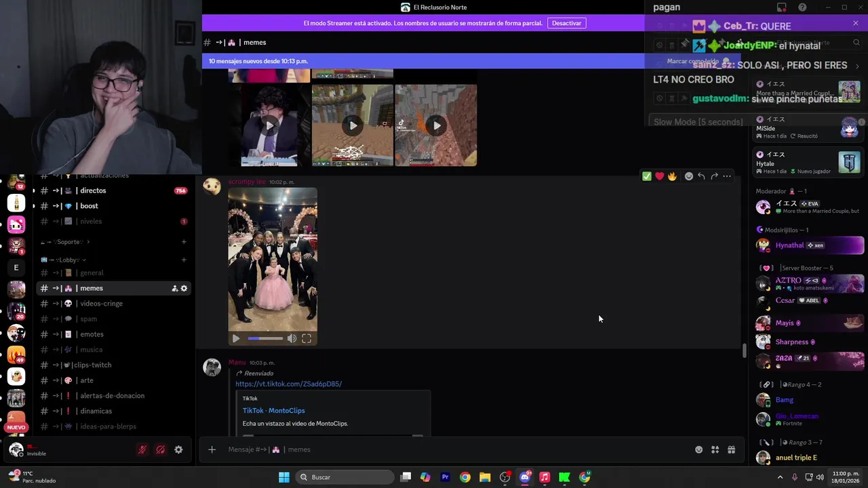Viewport: 868px width, 488px height.
Task: Open the apps icon in message box
Action: [715, 449]
